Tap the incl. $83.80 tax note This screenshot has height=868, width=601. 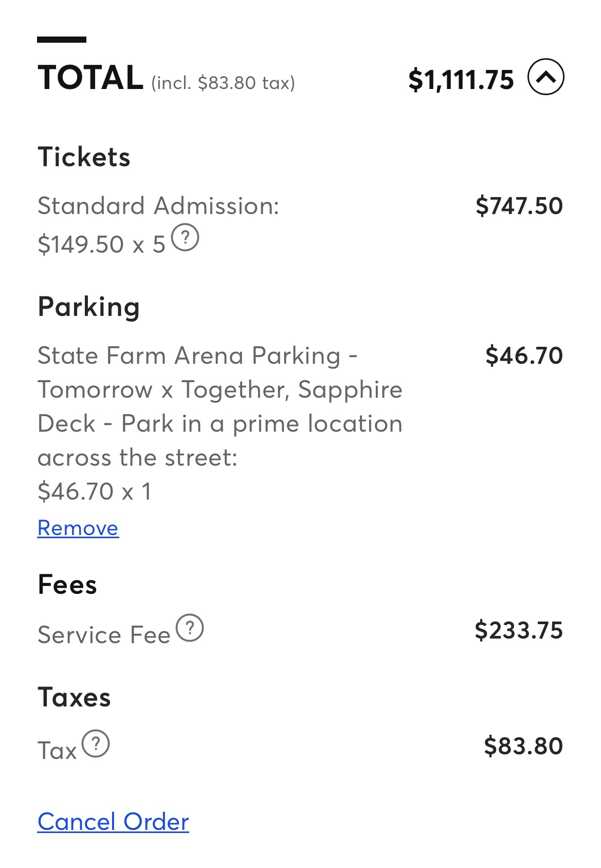223,83
